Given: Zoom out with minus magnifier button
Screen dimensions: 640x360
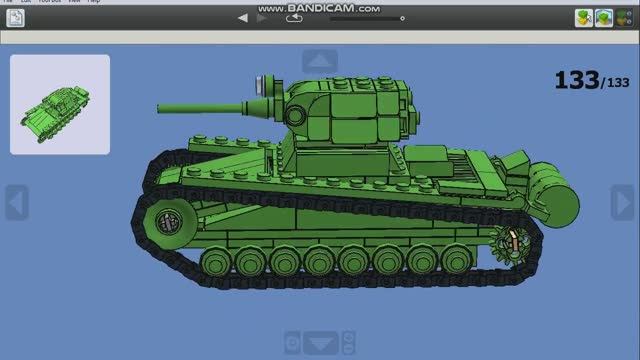Looking at the screenshot, I should point(348,349).
